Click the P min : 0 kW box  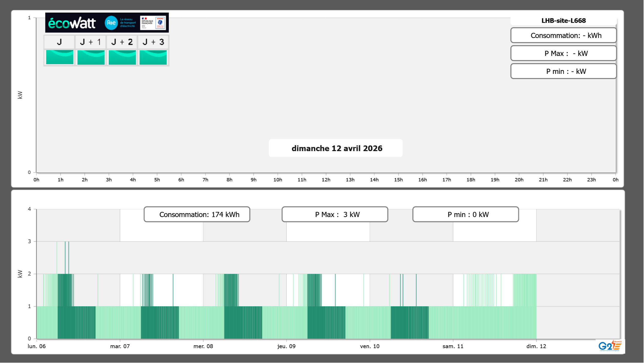[465, 214]
